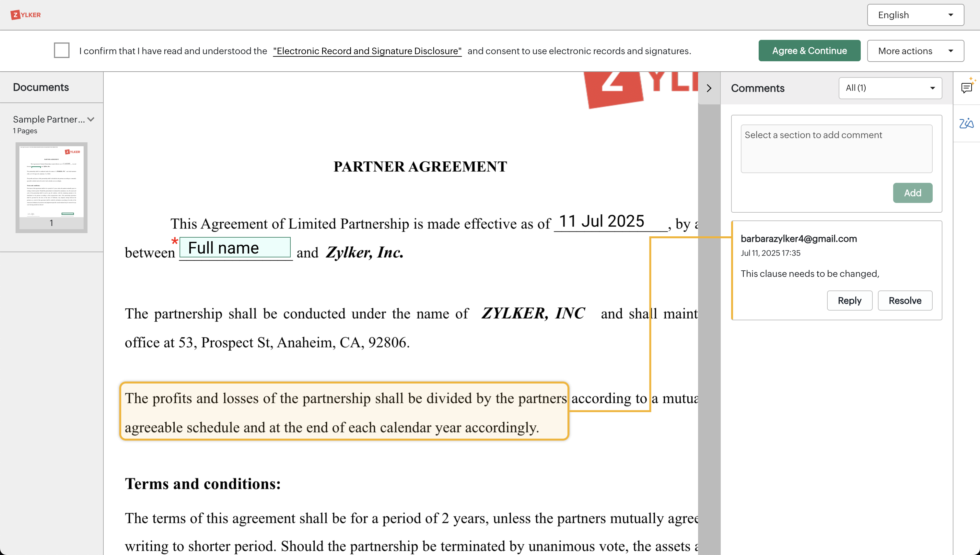The height and width of the screenshot is (555, 980).
Task: Click the signature sidebar icon
Action: (x=966, y=123)
